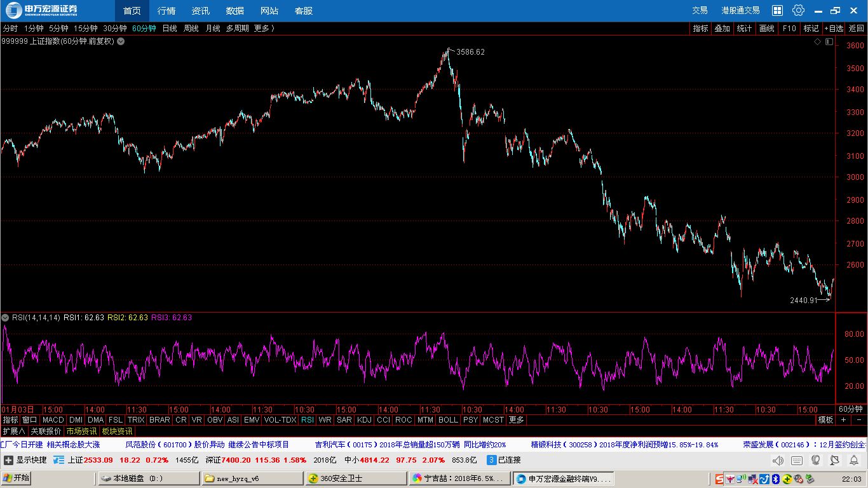Open the 市场资讯 tab
This screenshot has width=868, height=488.
coord(81,431)
